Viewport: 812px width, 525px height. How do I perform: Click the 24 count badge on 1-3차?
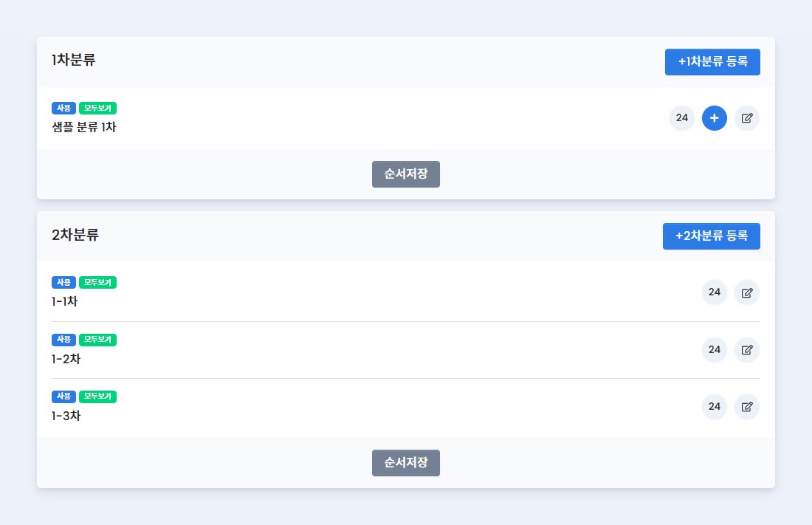(x=714, y=407)
